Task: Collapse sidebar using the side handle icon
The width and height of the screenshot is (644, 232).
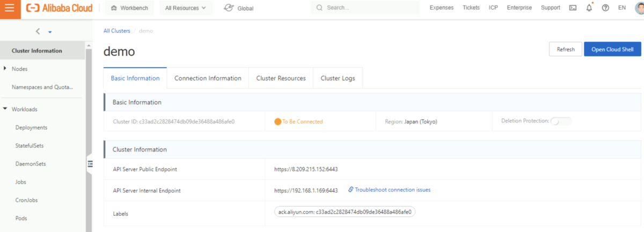Action: [90, 164]
